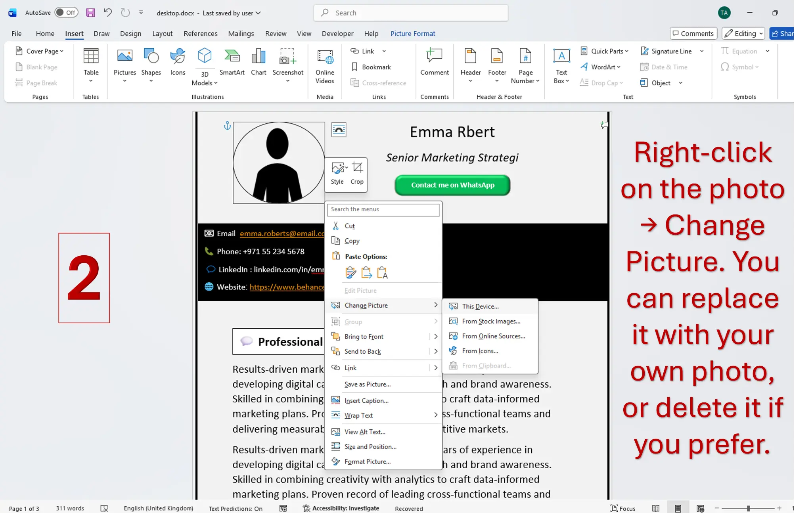Click the Contact me on WhatsApp button

[x=452, y=185]
